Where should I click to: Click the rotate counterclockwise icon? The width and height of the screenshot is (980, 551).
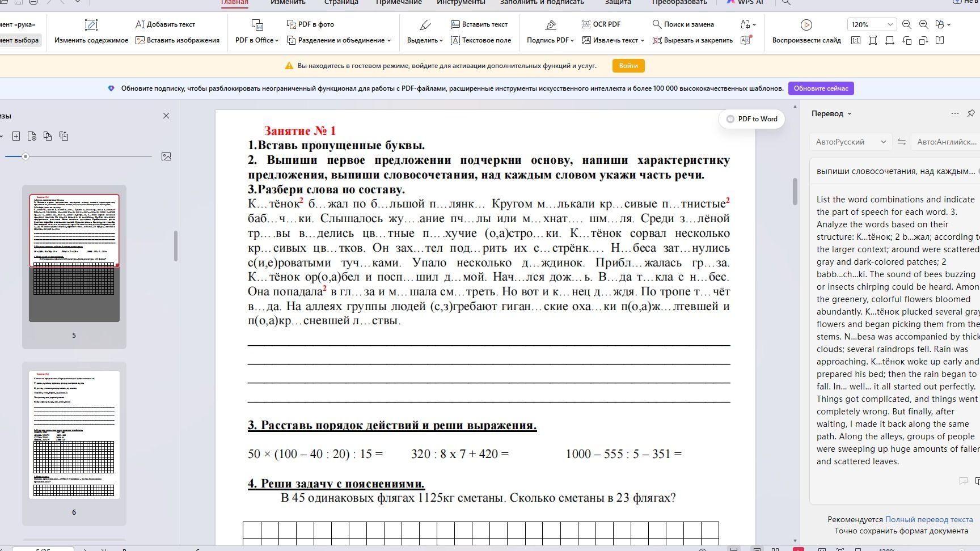[907, 40]
